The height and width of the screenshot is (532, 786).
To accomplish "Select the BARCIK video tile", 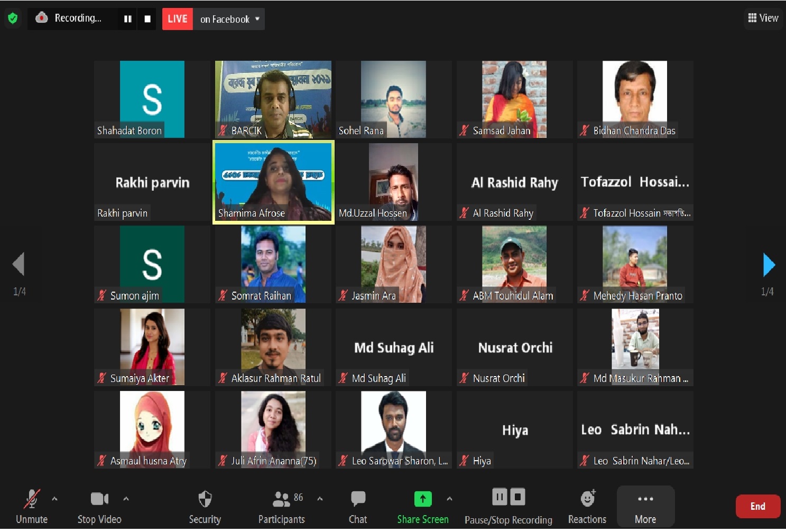I will (x=273, y=99).
